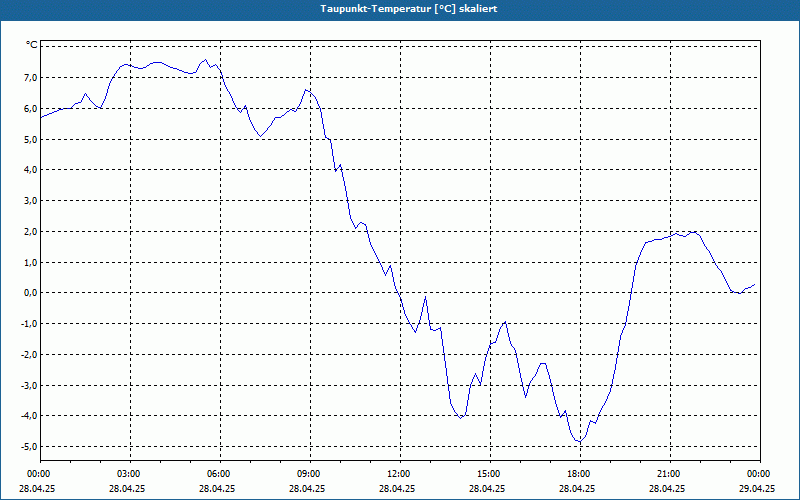Select the '5,0' y-axis value
Viewport: 800px width, 500px height.
point(31,139)
